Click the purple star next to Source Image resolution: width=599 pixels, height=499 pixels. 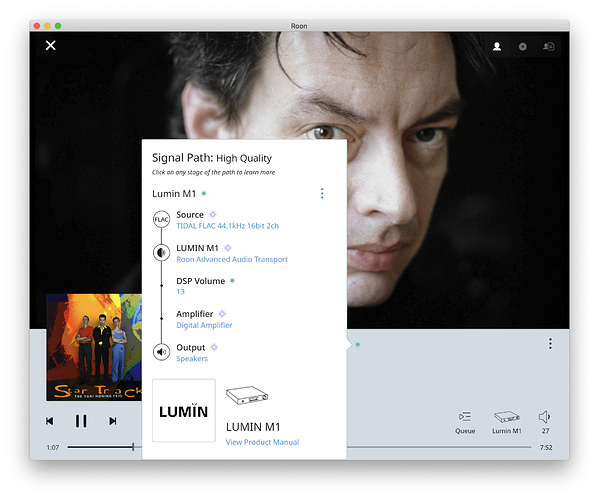click(x=213, y=214)
